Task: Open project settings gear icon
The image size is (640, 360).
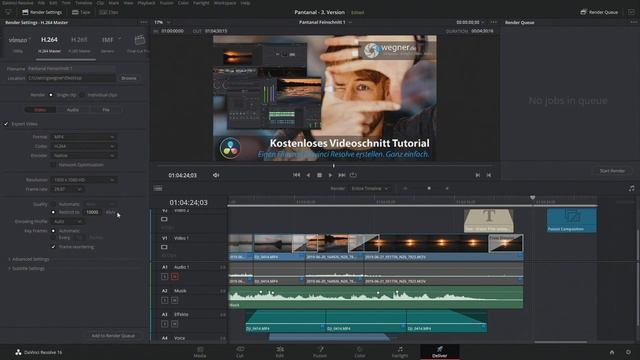Action: 628,352
